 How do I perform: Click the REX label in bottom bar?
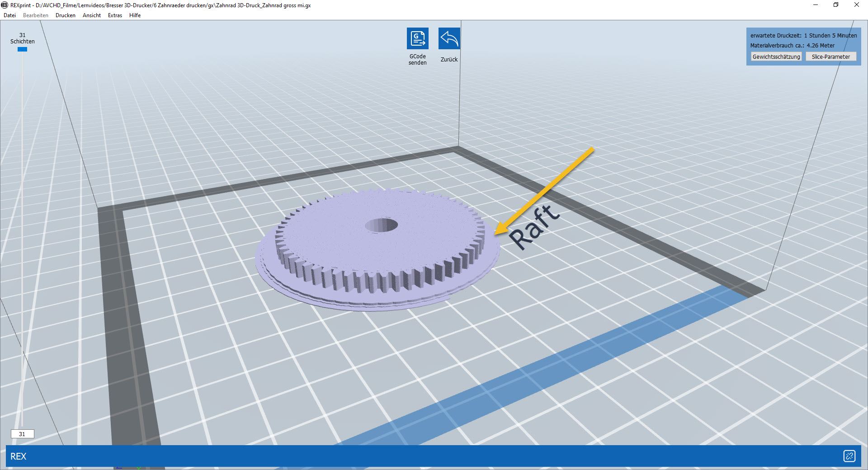point(18,456)
